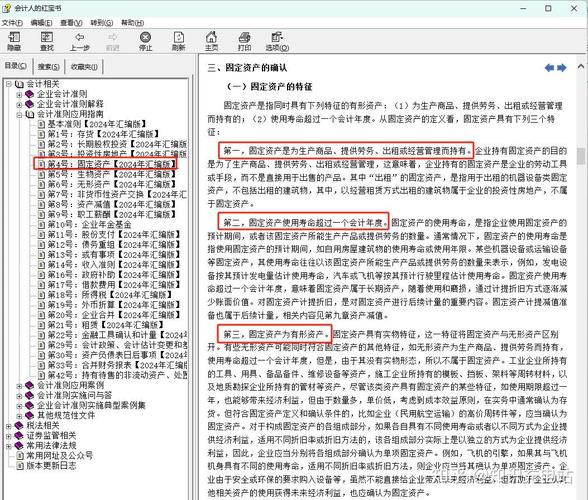Expand the 会计准则应用案例 node

[x=19, y=386]
